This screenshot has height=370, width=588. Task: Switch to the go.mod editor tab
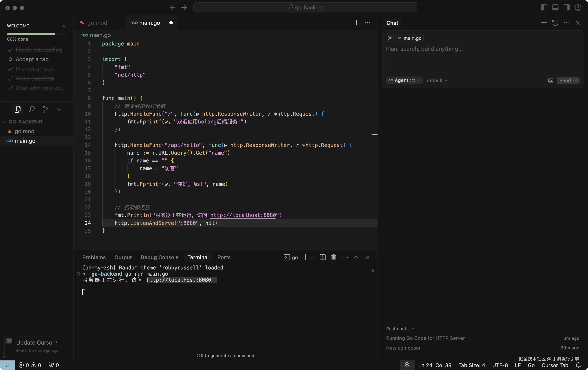tap(97, 23)
